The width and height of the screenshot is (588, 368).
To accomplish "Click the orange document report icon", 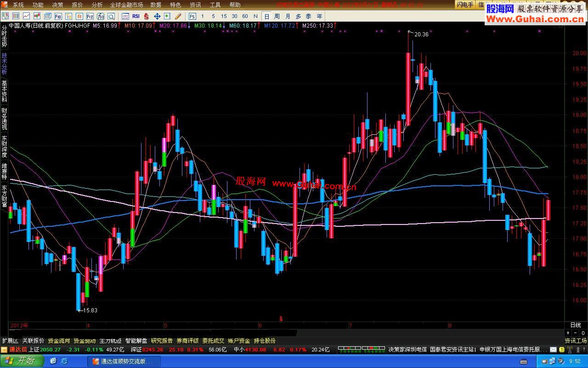I will click(79, 16).
